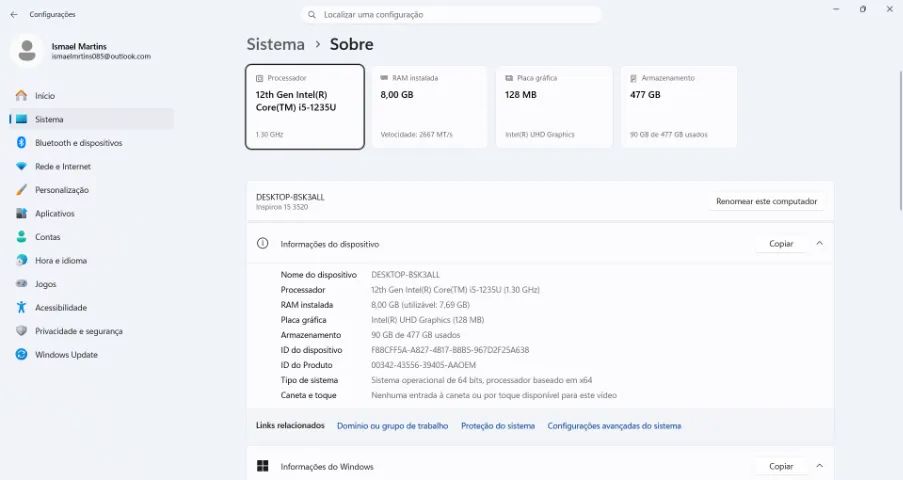Click the Privacidade e segurança shield icon

21,331
